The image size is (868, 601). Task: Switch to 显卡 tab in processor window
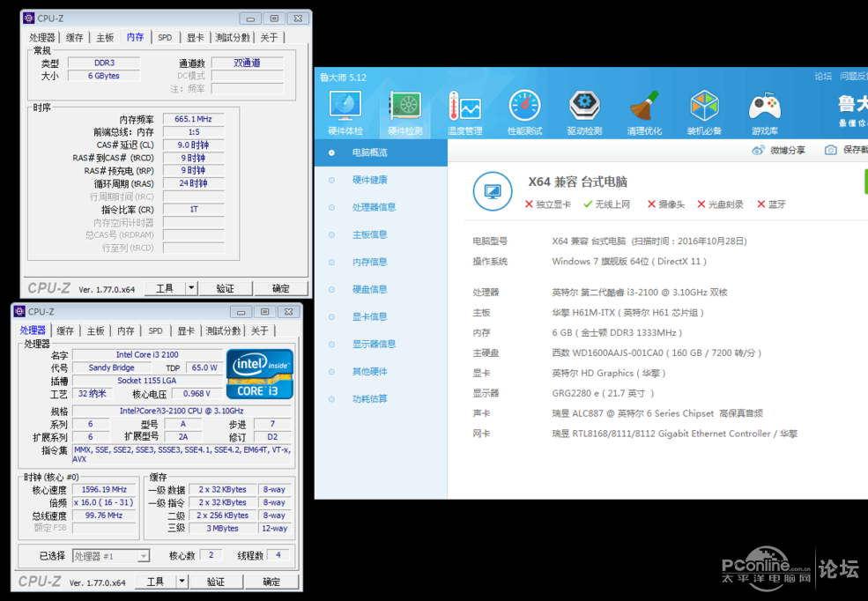[x=185, y=331]
